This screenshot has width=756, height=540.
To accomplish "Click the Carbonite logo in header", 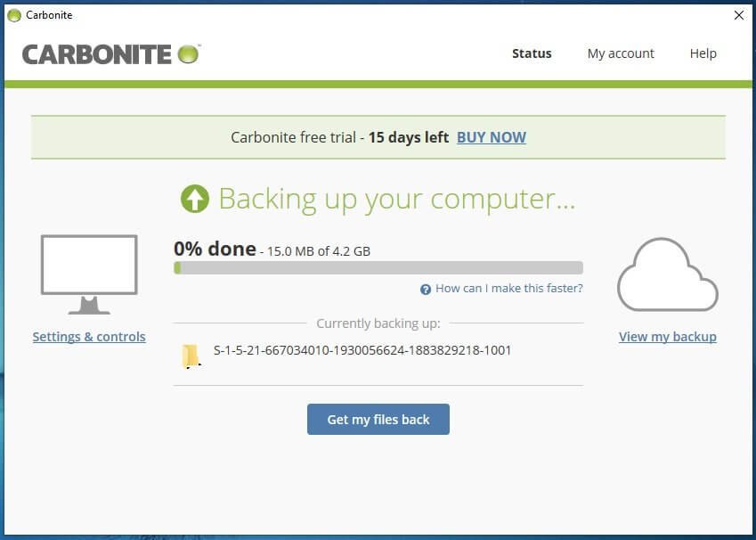I will click(111, 54).
